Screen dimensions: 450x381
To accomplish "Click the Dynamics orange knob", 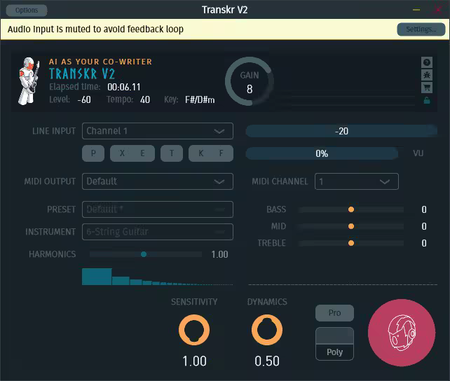I will tap(267, 330).
